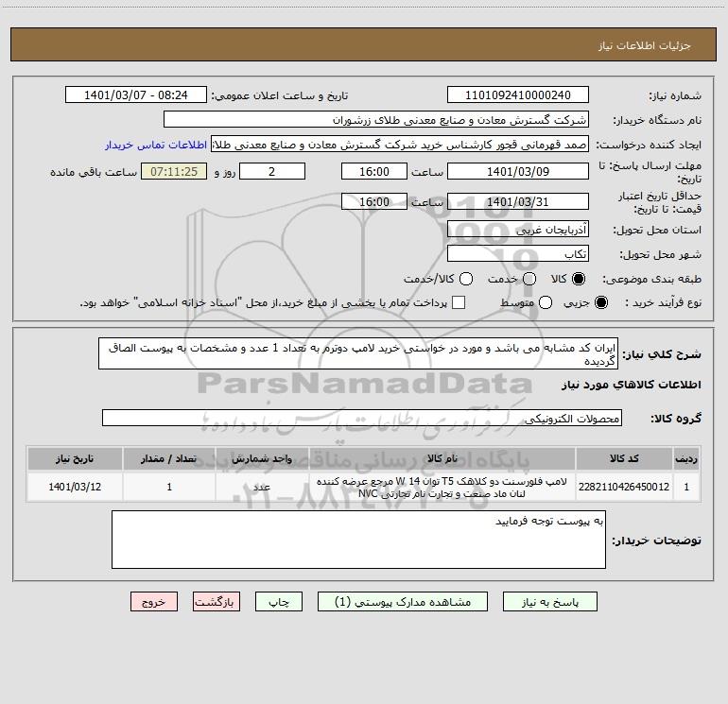
Task: Click مشاهده مدارک پیوستی (1) button
Action: pyautogui.click(x=403, y=602)
